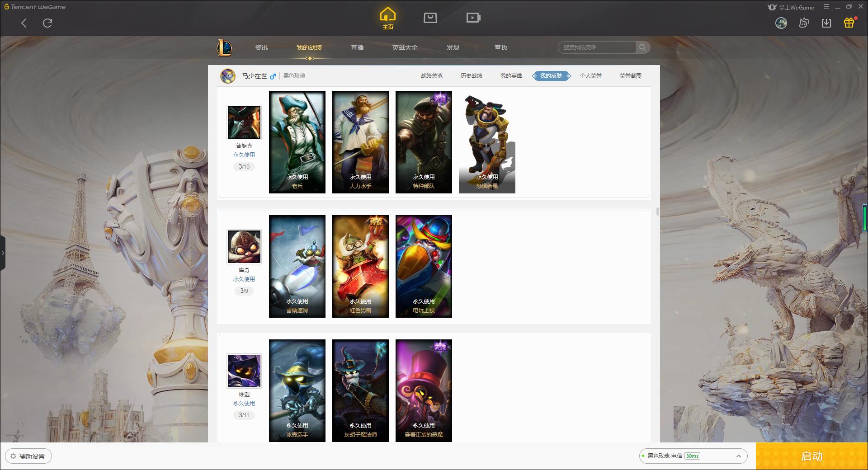Switch to the 查找 tab

click(501, 47)
